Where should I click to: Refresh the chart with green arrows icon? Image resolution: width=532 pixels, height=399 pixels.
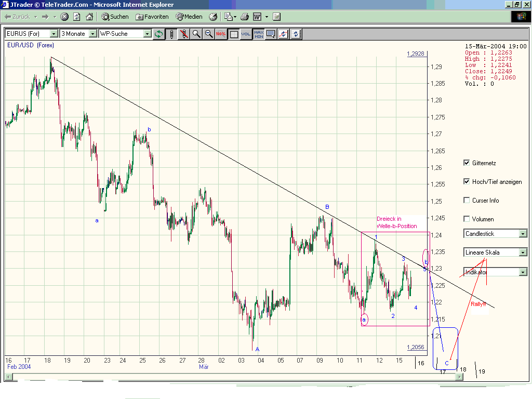(159, 34)
